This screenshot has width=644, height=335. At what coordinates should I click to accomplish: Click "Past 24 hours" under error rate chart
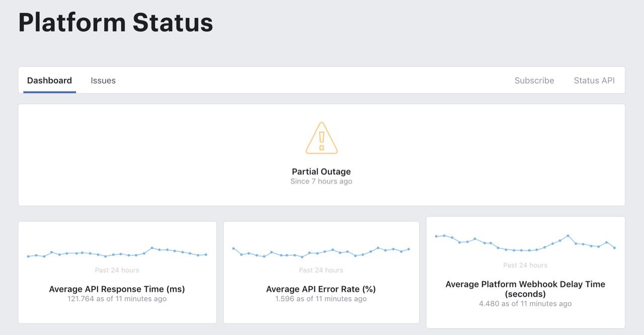tap(321, 270)
